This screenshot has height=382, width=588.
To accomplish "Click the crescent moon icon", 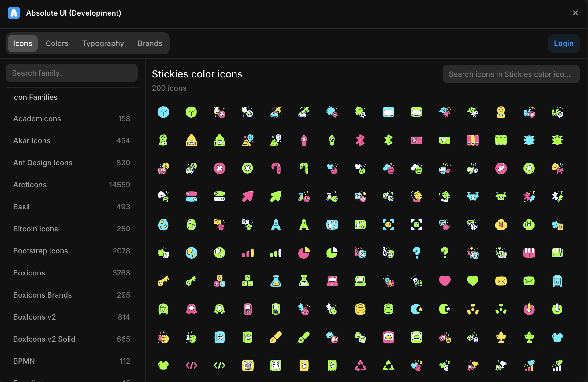I will [417, 309].
